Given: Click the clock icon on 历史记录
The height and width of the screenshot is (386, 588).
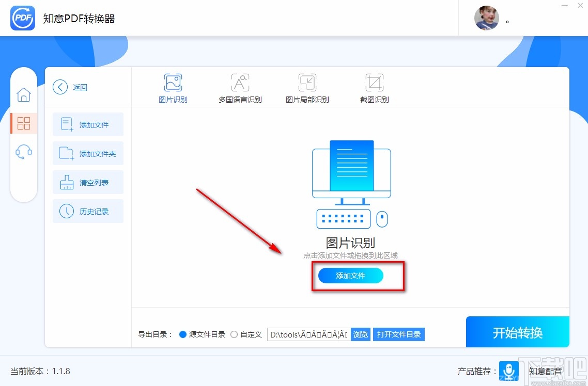Looking at the screenshot, I should click(66, 211).
